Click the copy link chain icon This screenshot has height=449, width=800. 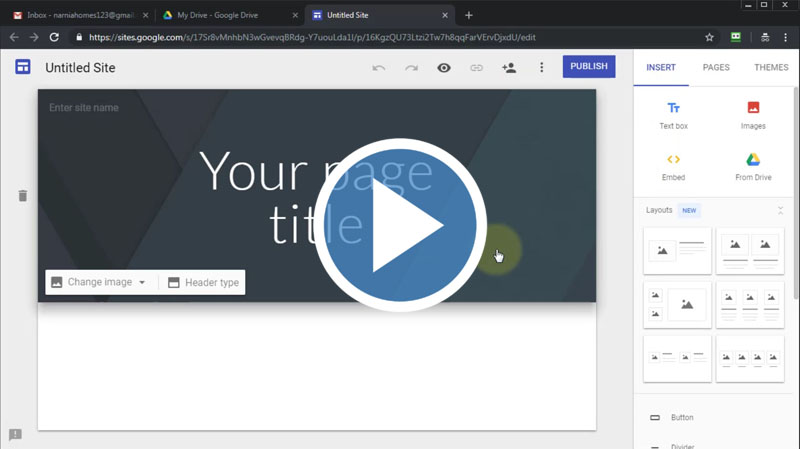[476, 68]
